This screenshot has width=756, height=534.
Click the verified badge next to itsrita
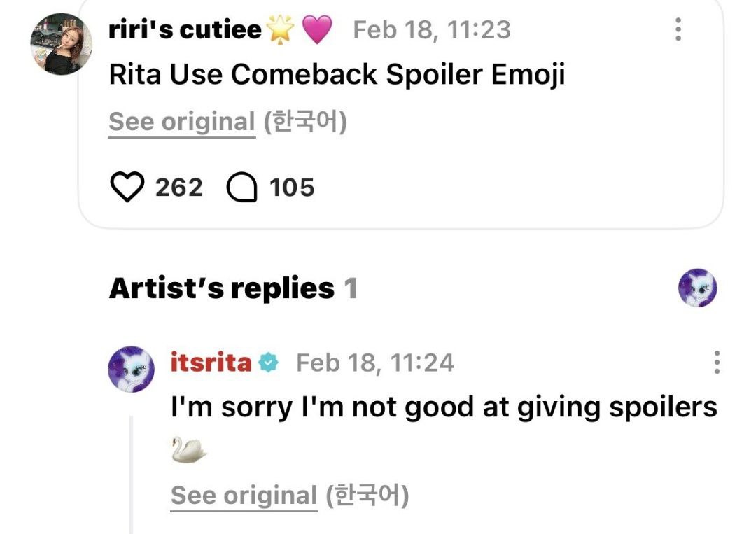268,363
